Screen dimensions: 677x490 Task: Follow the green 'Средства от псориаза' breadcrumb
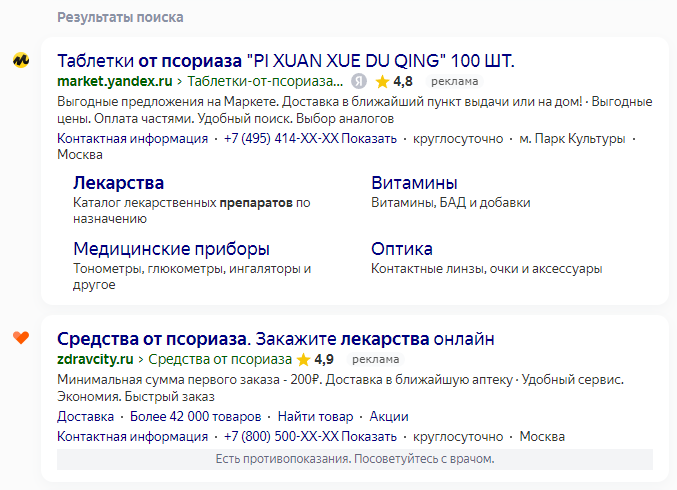220,359
